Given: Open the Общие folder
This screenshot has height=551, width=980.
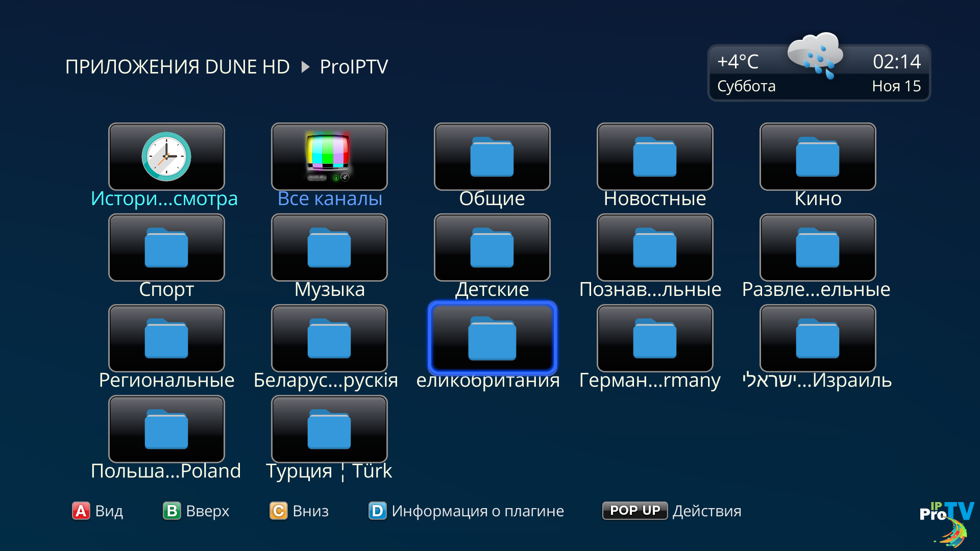Looking at the screenshot, I should [x=492, y=157].
